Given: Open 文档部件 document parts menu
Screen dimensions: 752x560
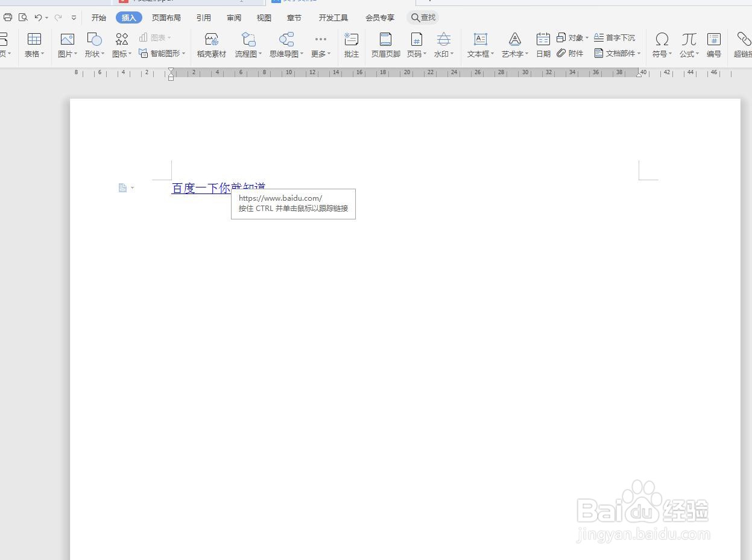Looking at the screenshot, I should (618, 53).
